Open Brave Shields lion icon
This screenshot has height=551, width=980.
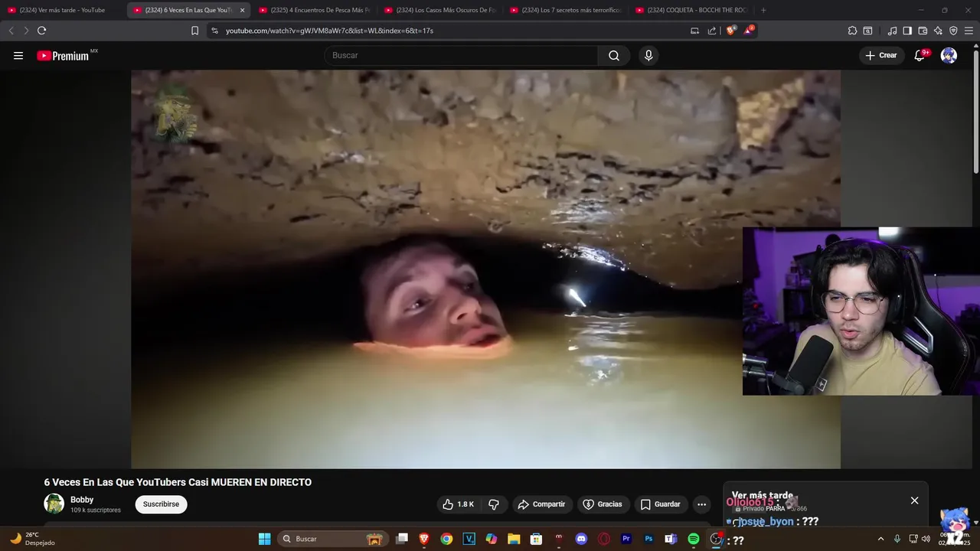(x=730, y=31)
